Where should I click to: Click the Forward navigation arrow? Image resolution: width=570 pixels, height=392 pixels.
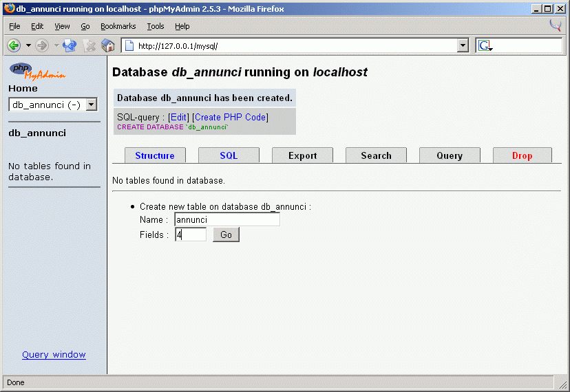click(x=42, y=45)
